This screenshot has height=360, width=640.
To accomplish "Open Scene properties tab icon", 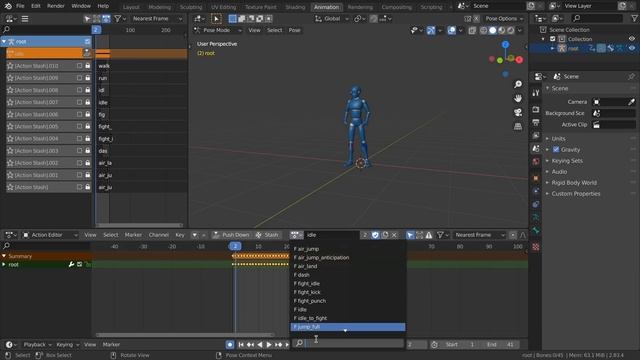I will pos(536,149).
